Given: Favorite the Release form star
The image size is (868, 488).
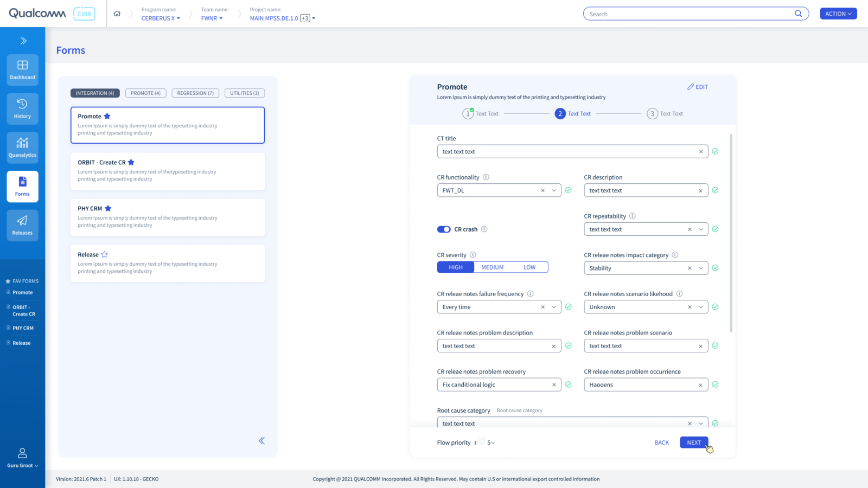Looking at the screenshot, I should [x=105, y=254].
